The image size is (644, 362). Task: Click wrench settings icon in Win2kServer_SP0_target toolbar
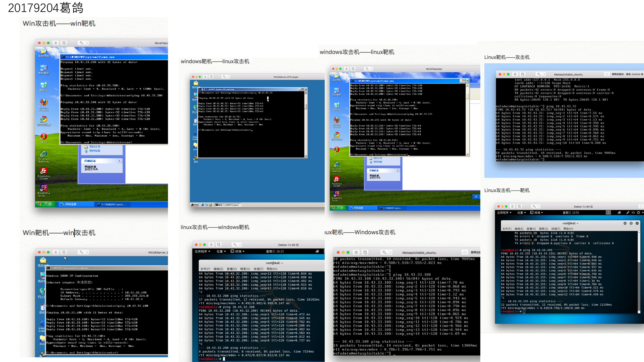[x=224, y=77]
